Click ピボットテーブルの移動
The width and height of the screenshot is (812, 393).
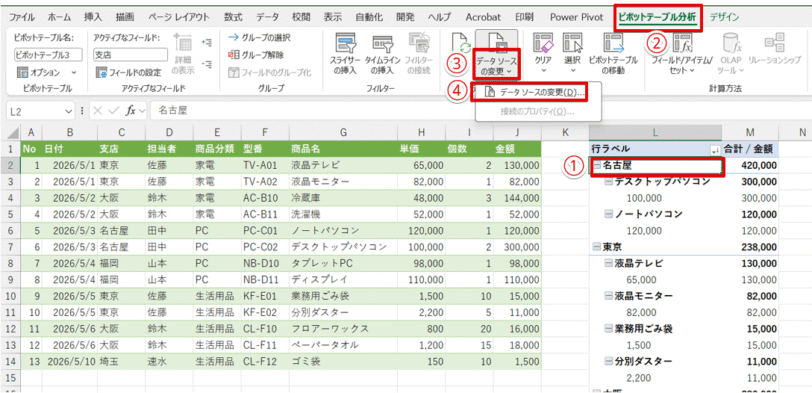pyautogui.click(x=614, y=54)
